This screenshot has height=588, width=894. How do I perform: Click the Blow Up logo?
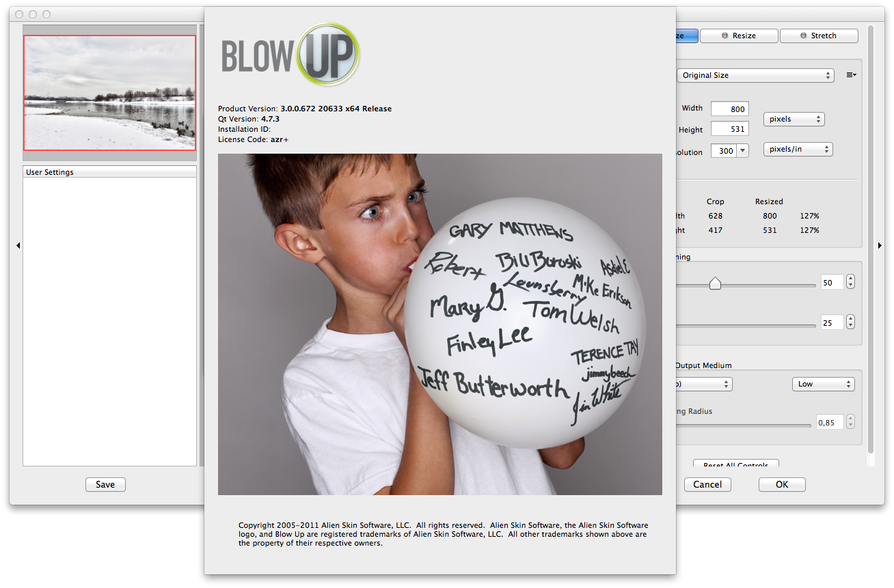pyautogui.click(x=290, y=55)
